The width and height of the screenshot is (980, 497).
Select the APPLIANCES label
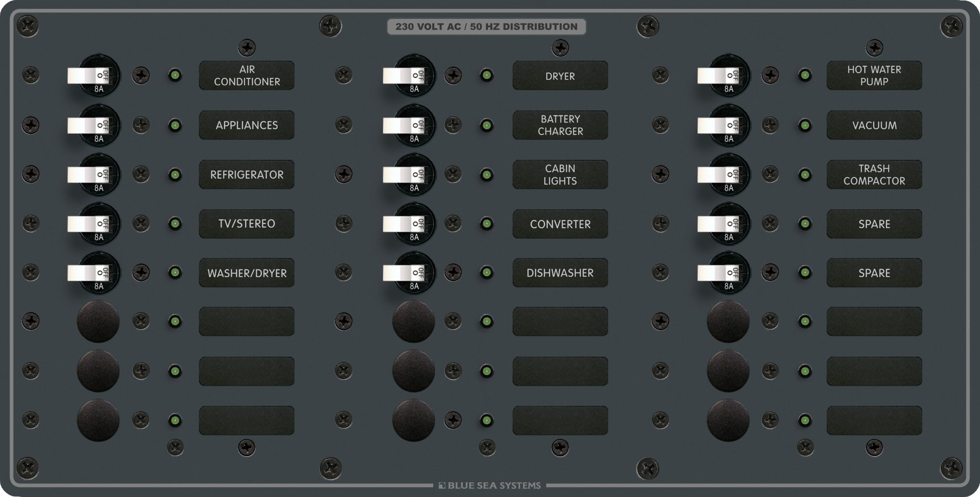click(247, 125)
